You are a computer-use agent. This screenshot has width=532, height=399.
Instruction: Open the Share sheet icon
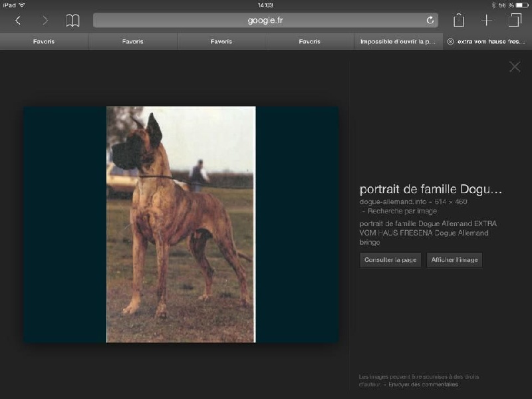(x=459, y=20)
